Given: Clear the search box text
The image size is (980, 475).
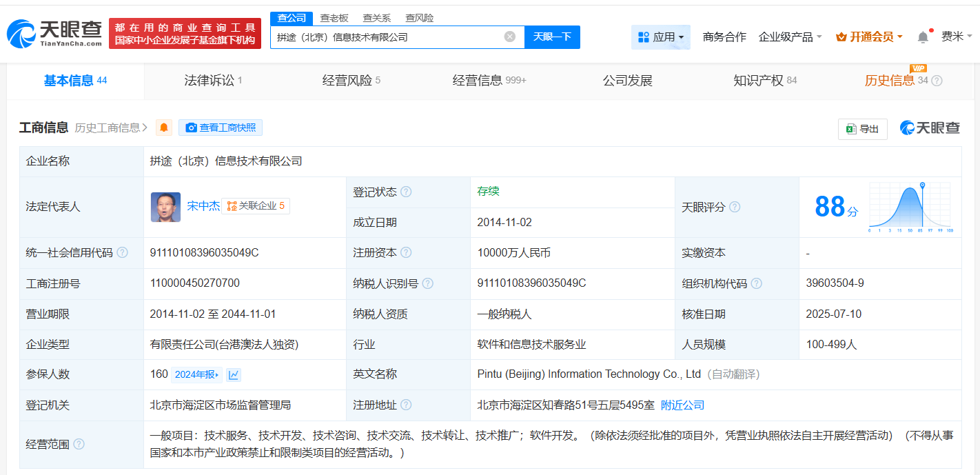Looking at the screenshot, I should point(509,37).
